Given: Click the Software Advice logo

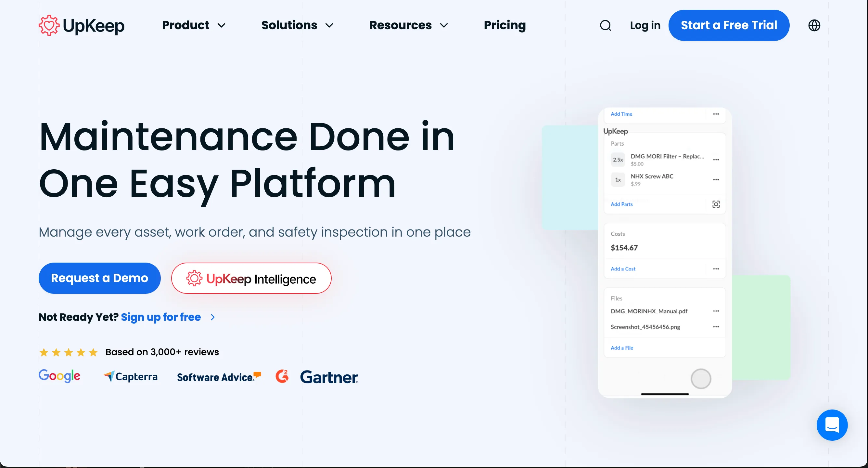Looking at the screenshot, I should [219, 377].
